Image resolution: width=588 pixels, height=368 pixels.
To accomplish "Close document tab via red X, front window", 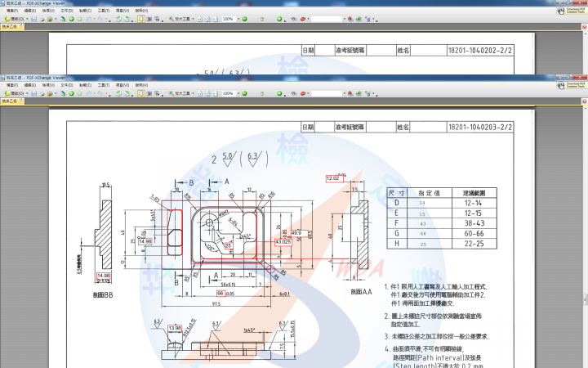I will [584, 101].
